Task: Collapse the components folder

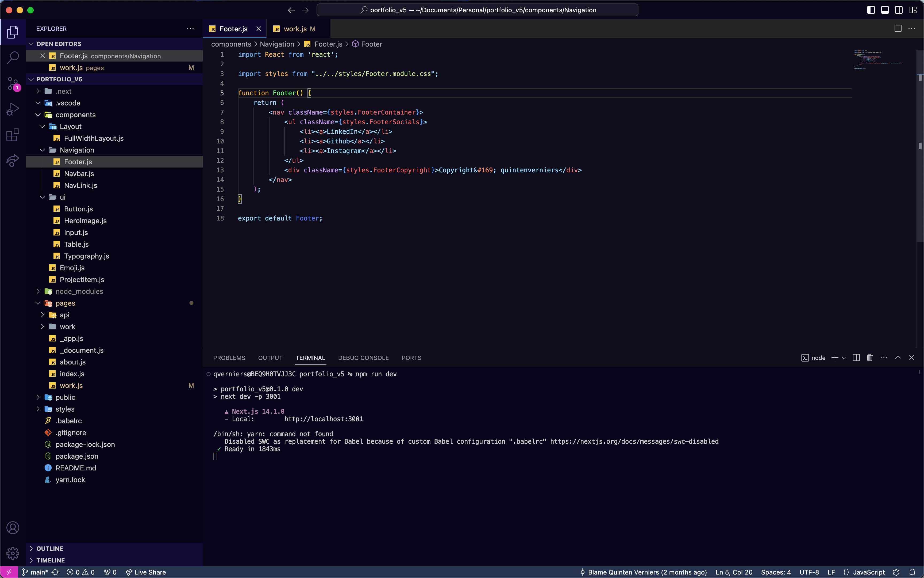Action: pos(114,115)
